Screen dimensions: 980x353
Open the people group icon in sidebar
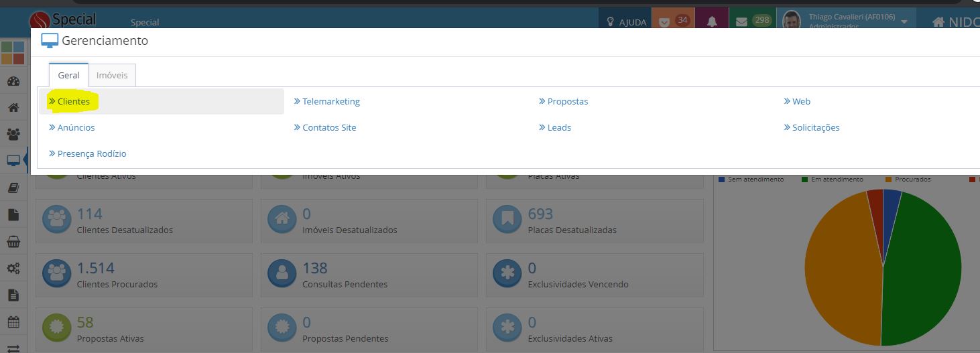[13, 134]
